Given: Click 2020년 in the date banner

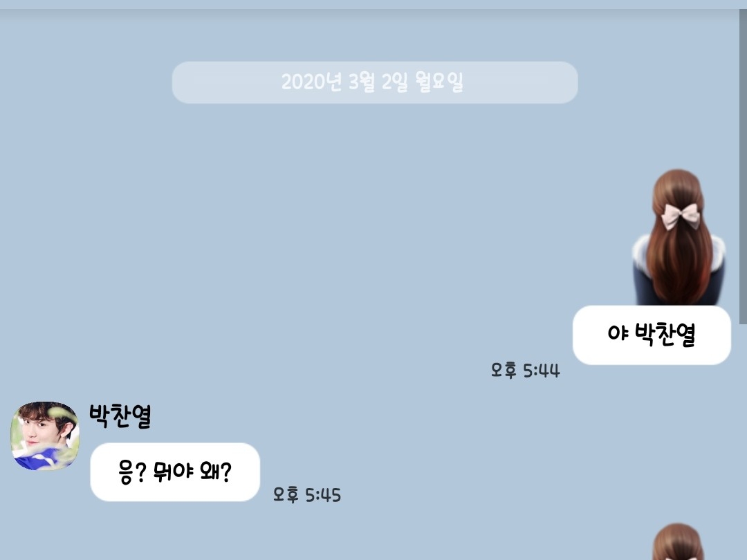Looking at the screenshot, I should (x=311, y=82).
